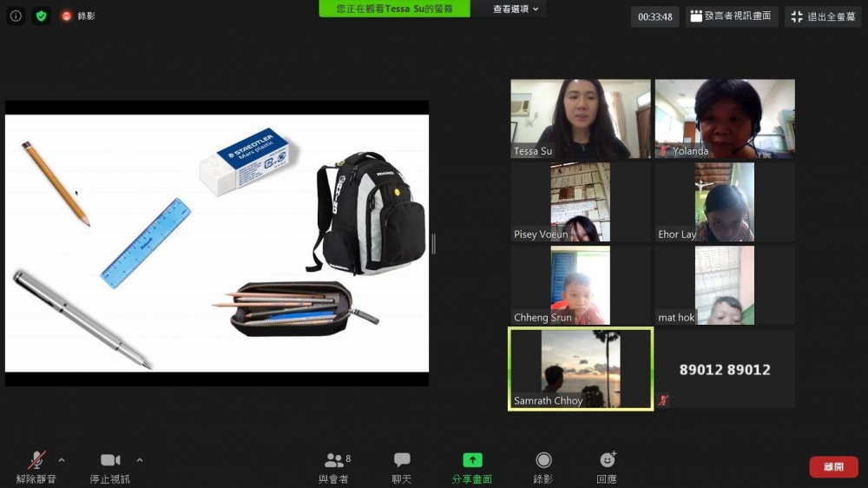
Task: Click the green screen-share banner for Tessa Su
Action: point(394,9)
